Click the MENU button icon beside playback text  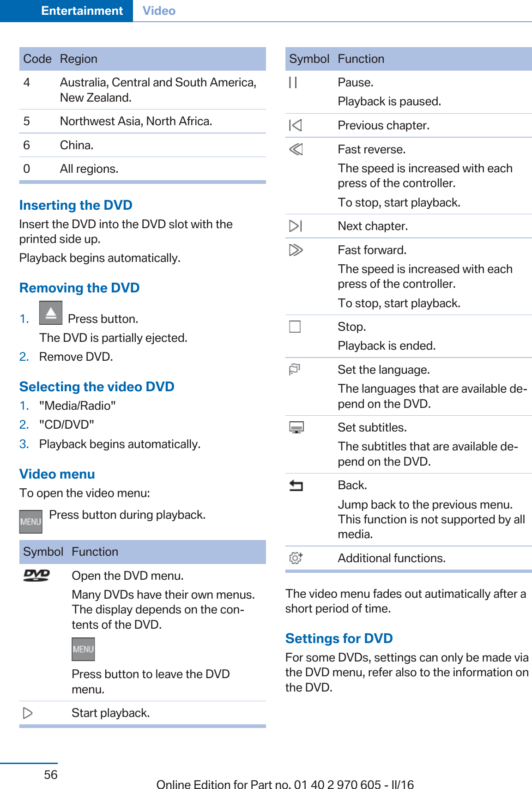31,522
